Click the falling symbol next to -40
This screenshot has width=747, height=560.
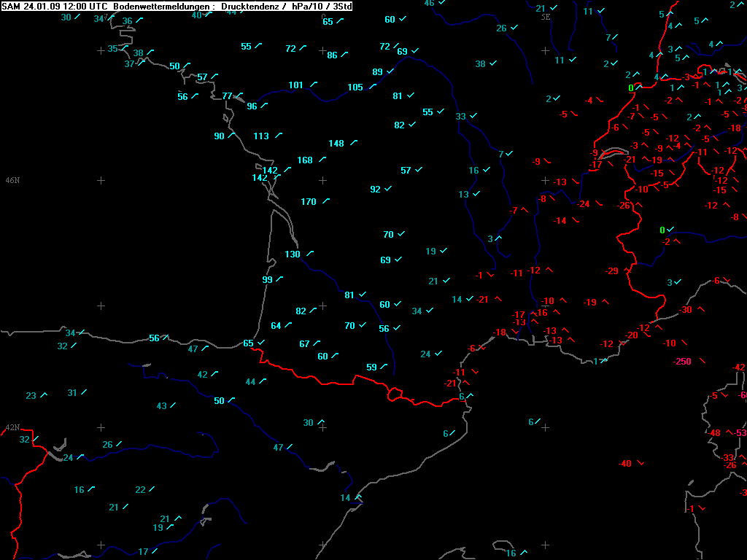[x=640, y=463]
